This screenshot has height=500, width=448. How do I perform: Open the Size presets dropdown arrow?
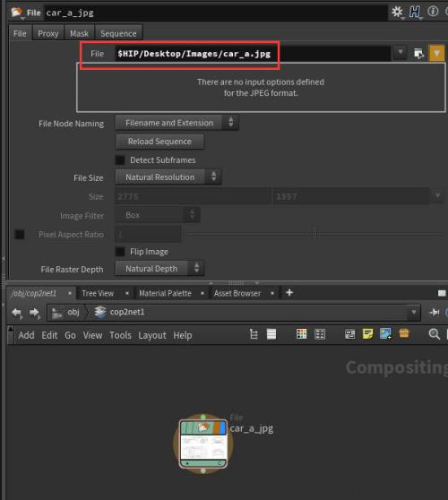437,195
